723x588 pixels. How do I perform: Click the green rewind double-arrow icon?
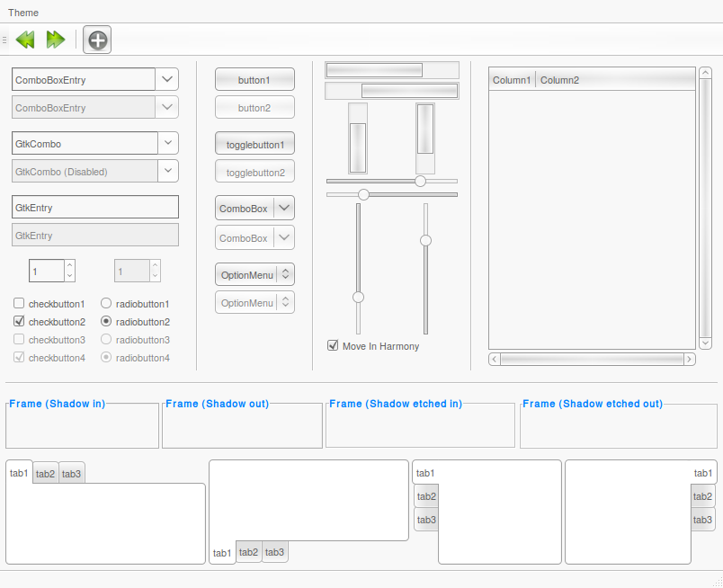[x=25, y=40]
